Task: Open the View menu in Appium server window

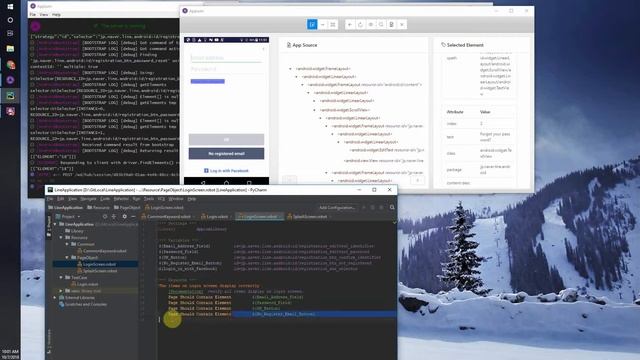Action: click(44, 15)
